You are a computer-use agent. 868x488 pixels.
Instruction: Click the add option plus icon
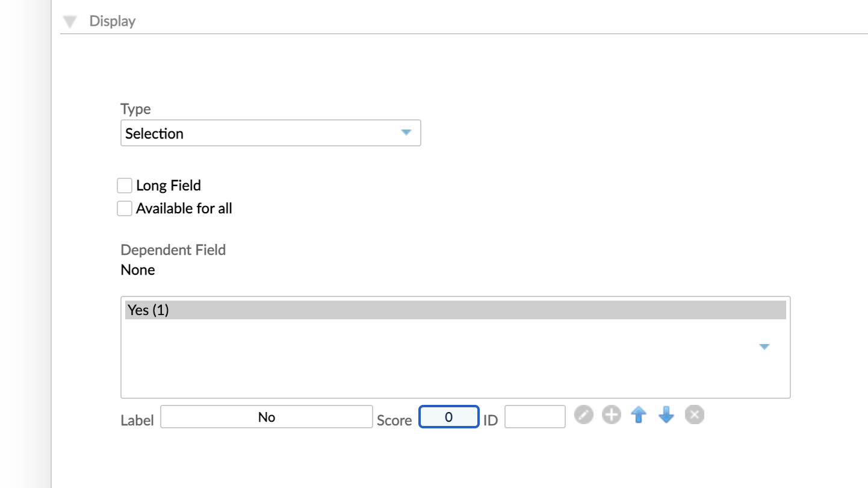611,414
